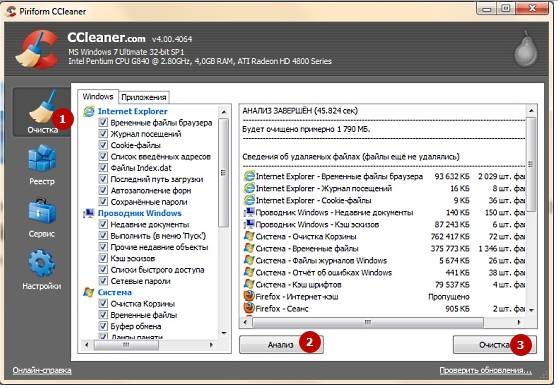Click the CCleaner.com header title

pos(106,37)
